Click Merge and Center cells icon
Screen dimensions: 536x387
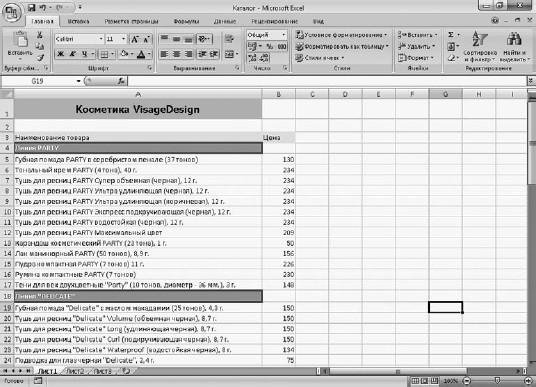click(x=229, y=54)
